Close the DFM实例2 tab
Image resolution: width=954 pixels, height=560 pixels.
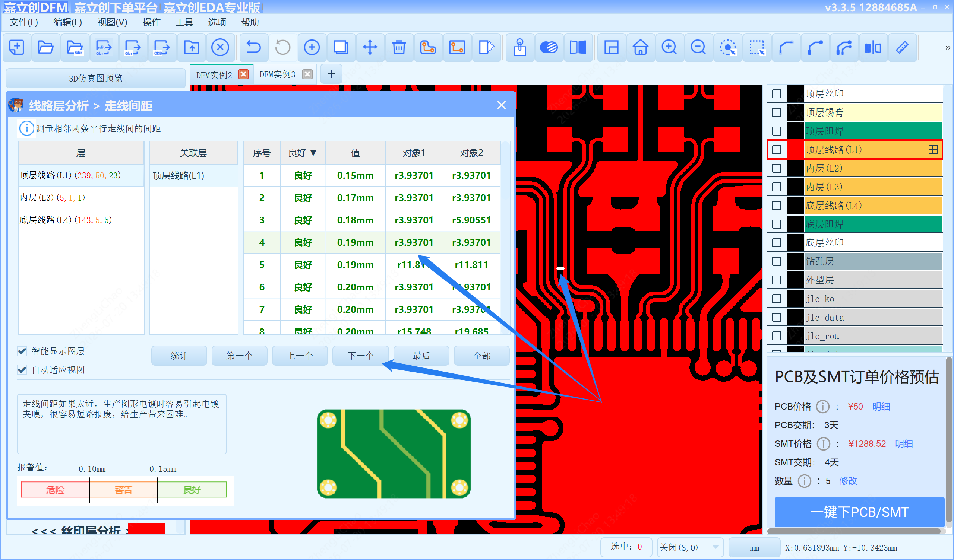pos(243,74)
